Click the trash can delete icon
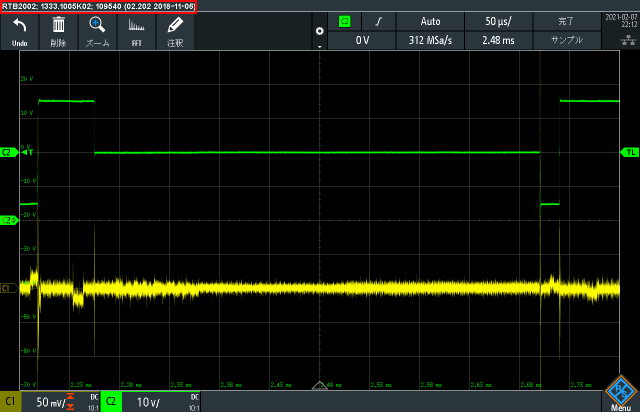The width and height of the screenshot is (640, 412). point(58,30)
